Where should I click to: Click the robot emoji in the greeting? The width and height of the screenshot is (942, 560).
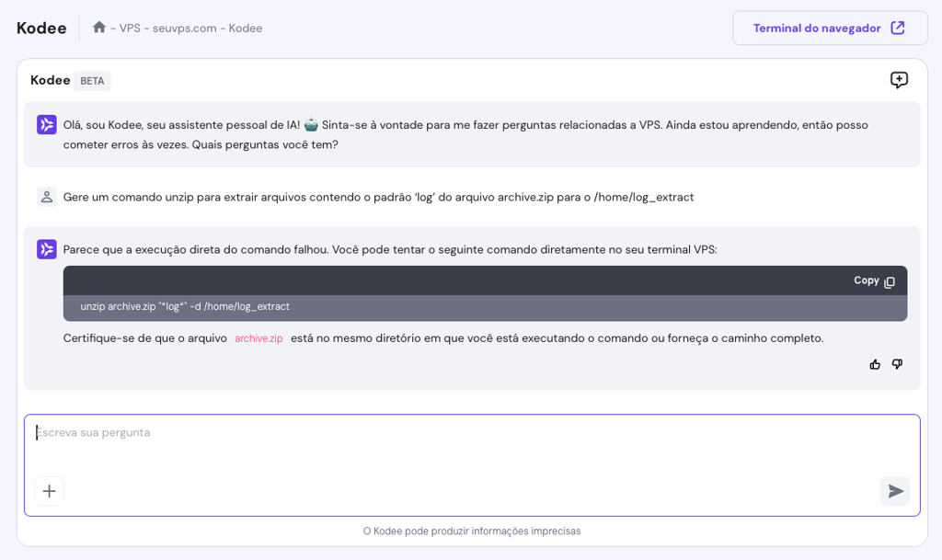pos(311,125)
